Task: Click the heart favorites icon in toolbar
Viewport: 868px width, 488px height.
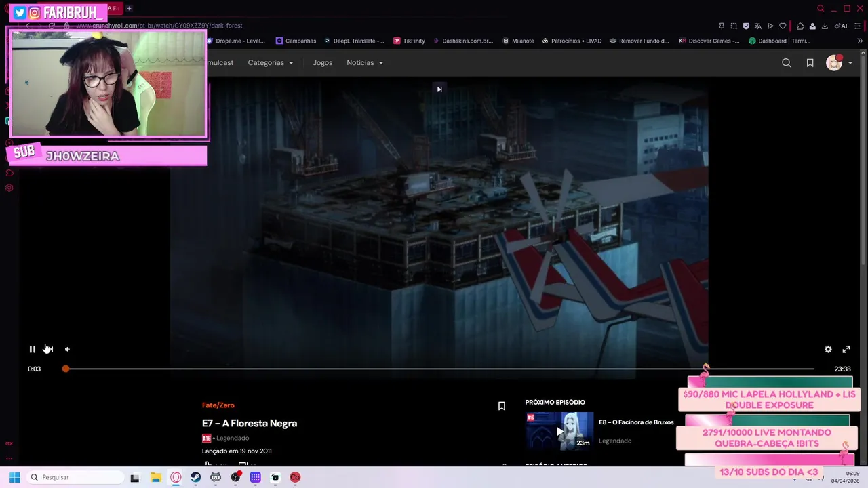Action: (x=783, y=26)
